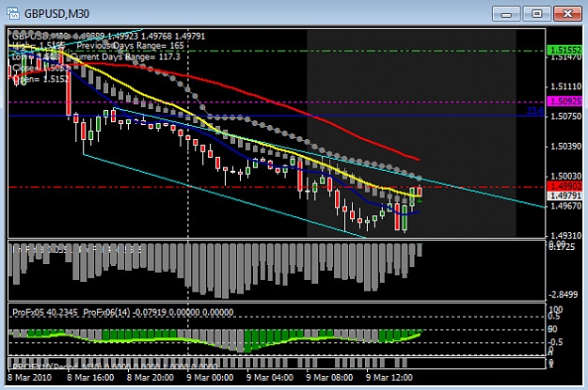The image size is (588, 390).
Task: Click the 1.50750 price scale value
Action: click(565, 117)
